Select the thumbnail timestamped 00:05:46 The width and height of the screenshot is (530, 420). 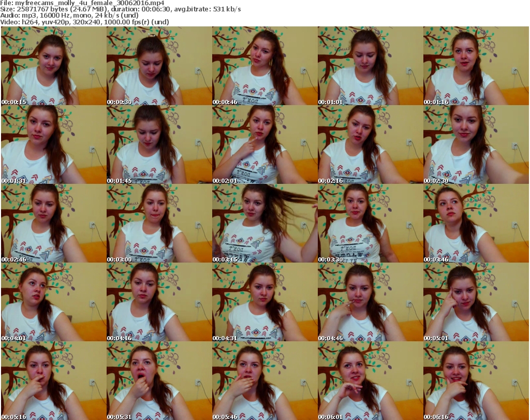click(x=264, y=381)
